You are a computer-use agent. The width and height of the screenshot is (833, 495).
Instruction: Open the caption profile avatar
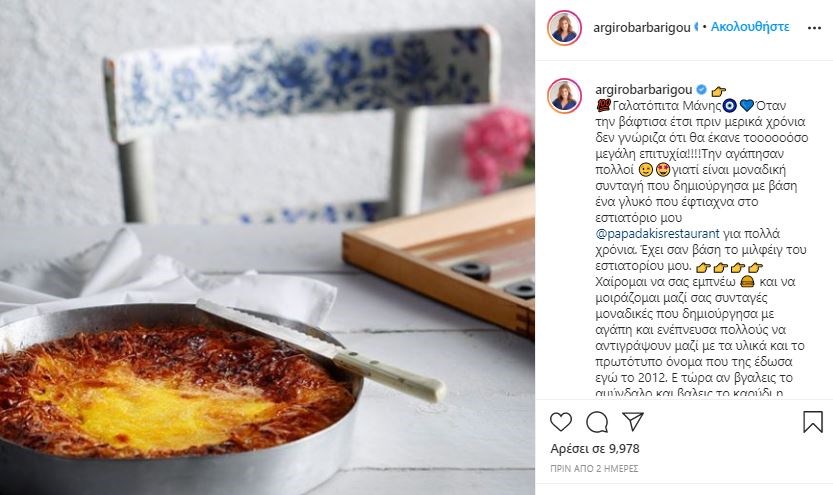(564, 96)
